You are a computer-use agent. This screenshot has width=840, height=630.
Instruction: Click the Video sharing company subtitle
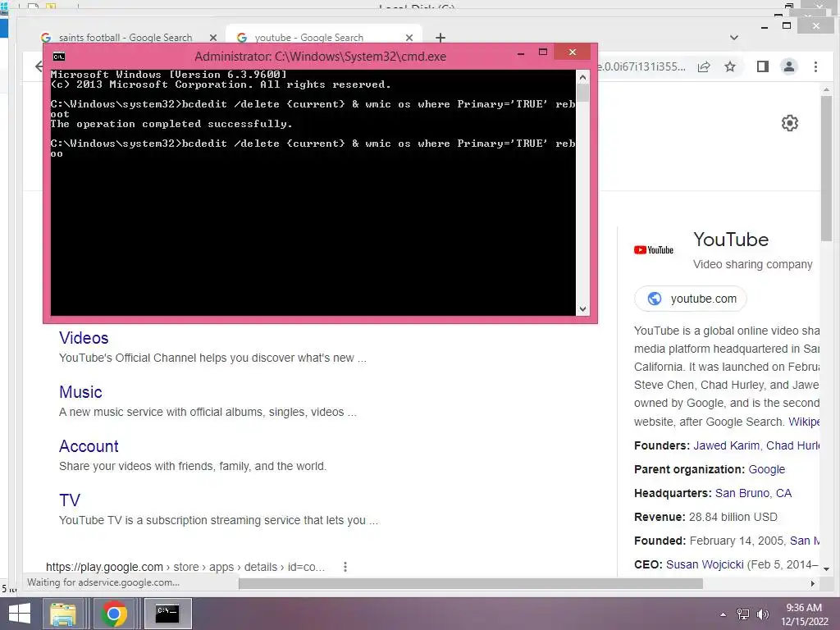753,264
